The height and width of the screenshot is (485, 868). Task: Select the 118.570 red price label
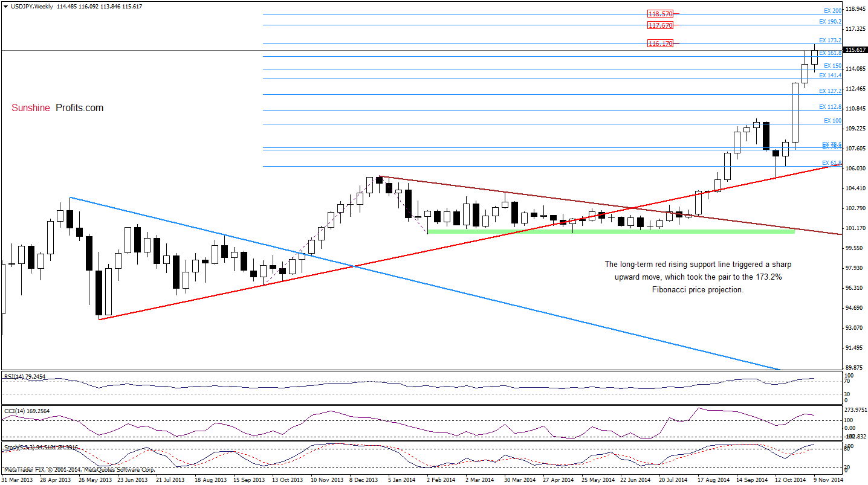point(660,14)
